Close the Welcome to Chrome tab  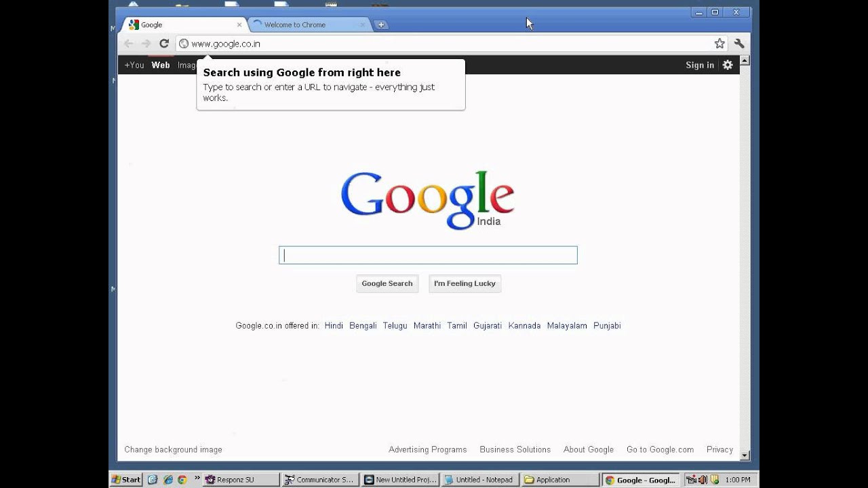click(363, 24)
